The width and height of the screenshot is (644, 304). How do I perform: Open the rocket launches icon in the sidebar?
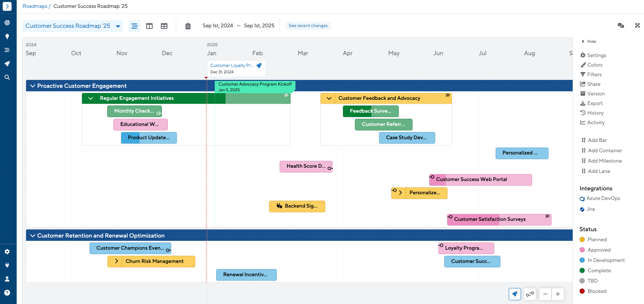[7, 64]
